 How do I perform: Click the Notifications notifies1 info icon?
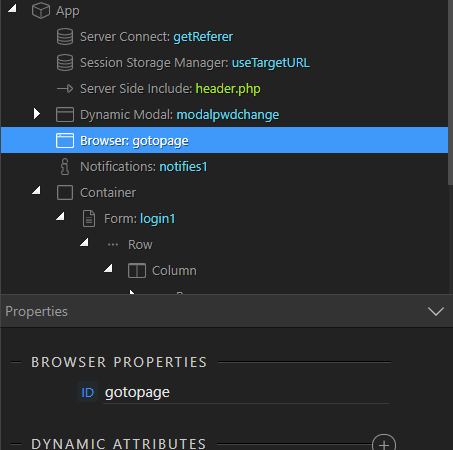coord(65,166)
